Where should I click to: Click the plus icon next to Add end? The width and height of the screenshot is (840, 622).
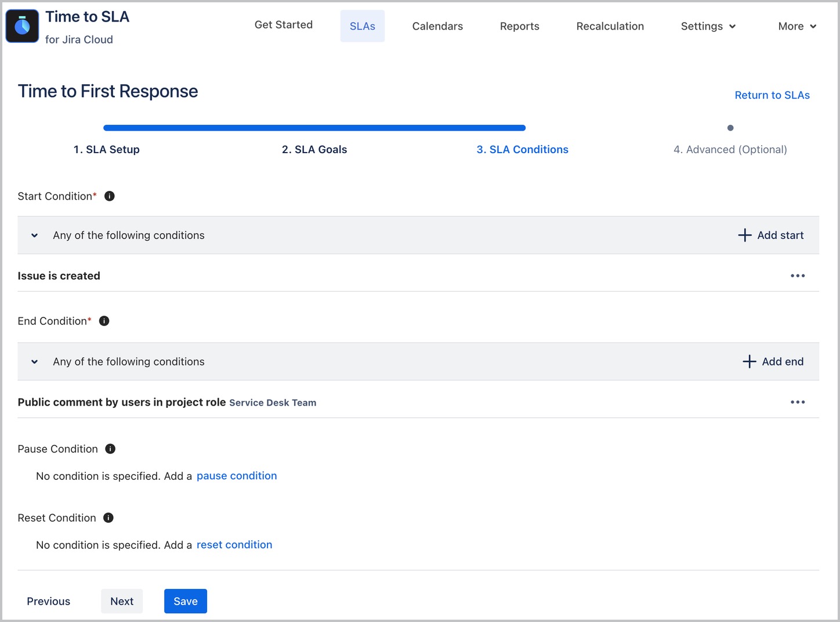click(x=749, y=361)
